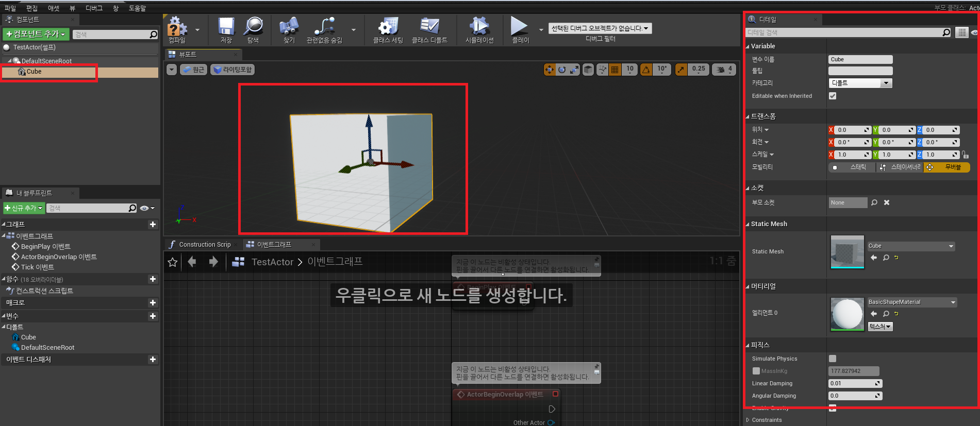This screenshot has height=426, width=980.
Task: Toggle grid snapping in viewport toolbar
Action: [614, 70]
